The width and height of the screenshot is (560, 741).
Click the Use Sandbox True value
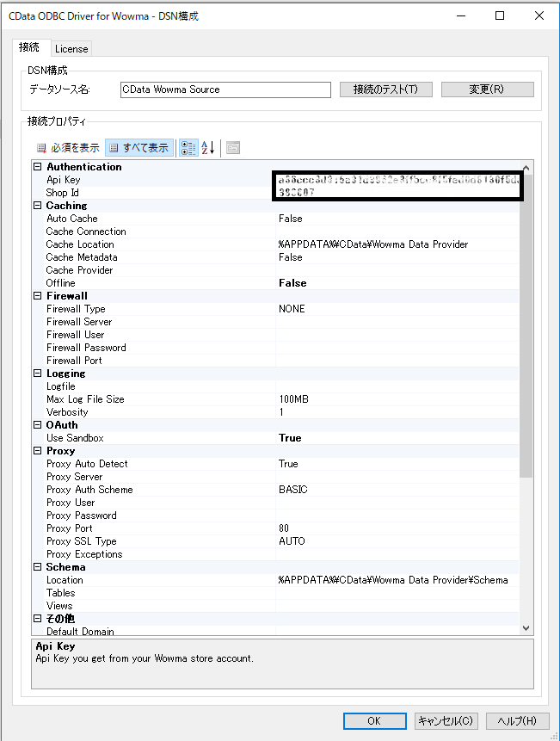290,437
